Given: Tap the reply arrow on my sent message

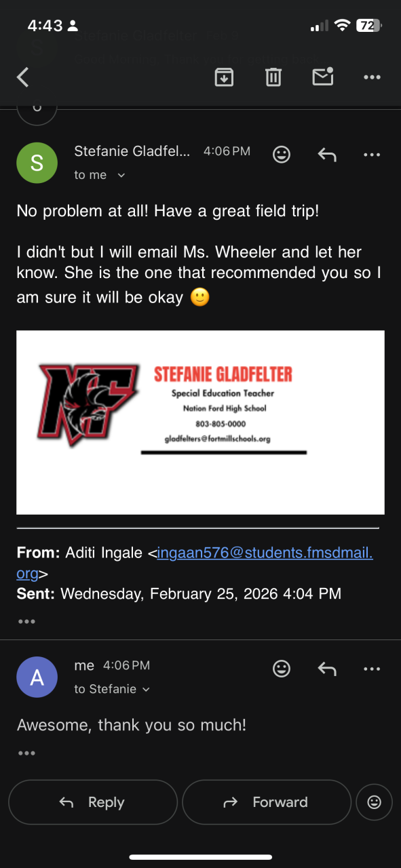Looking at the screenshot, I should (327, 669).
